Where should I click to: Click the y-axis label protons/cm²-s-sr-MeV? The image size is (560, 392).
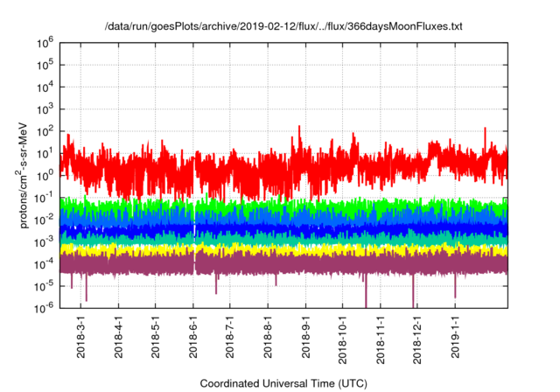[x=27, y=174]
